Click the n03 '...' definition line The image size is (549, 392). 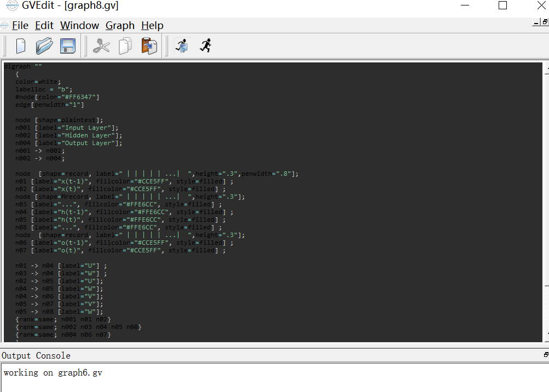coord(119,205)
